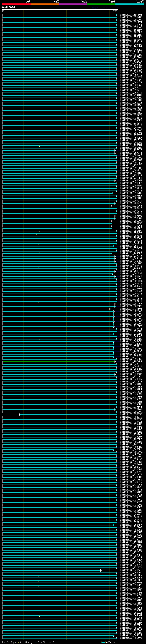Click UniRef100_C5YJ75 hit name
The height and width of the screenshot is (644, 146).
(131, 47)
